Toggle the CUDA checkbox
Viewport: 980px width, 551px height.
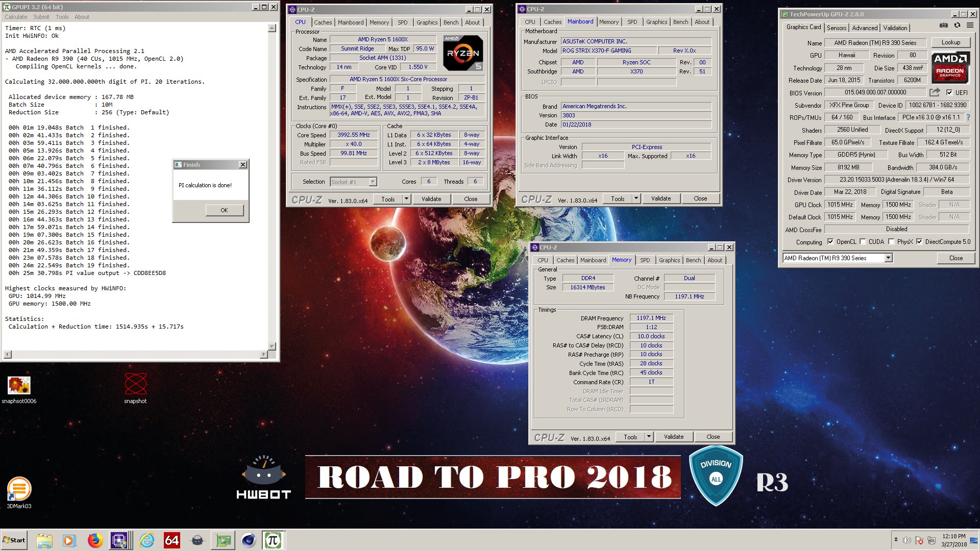(x=863, y=242)
